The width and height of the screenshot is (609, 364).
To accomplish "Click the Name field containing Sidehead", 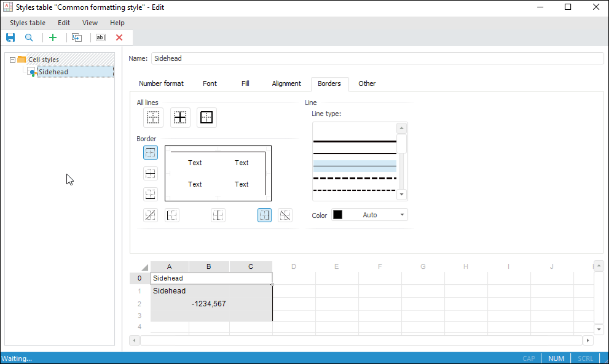I will 377,58.
